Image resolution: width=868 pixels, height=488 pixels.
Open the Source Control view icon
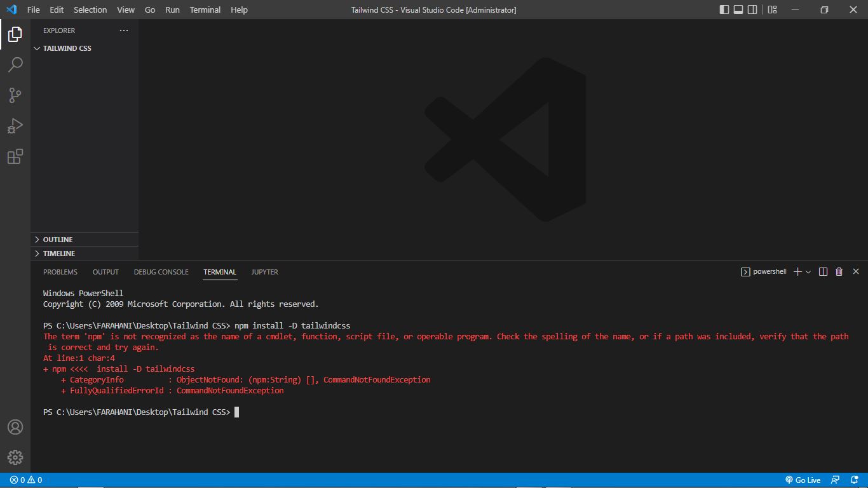pos(15,95)
